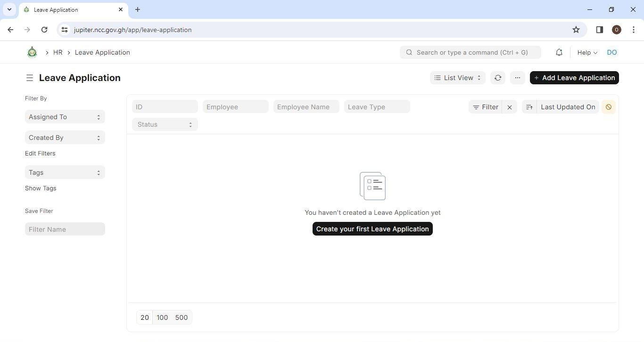Expand the Created By filter dropdown
Screen dimensions: 644x342
[65, 138]
